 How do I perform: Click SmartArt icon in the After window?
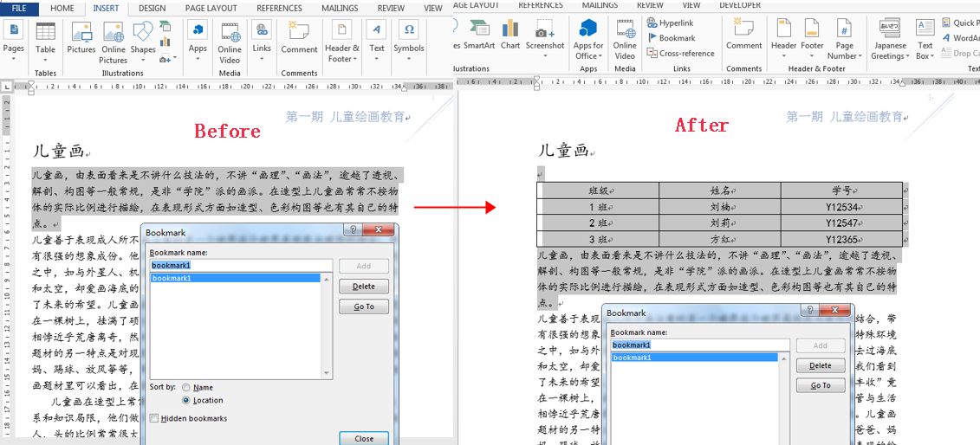(479, 28)
